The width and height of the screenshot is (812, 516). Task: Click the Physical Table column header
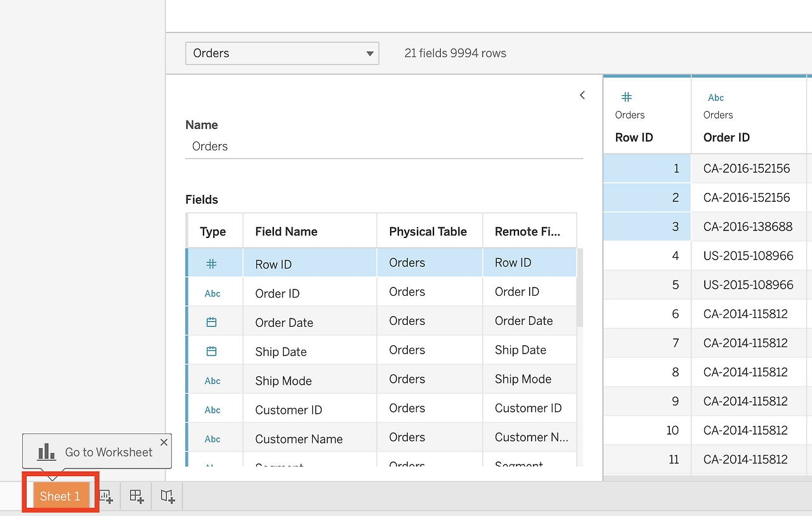(428, 232)
